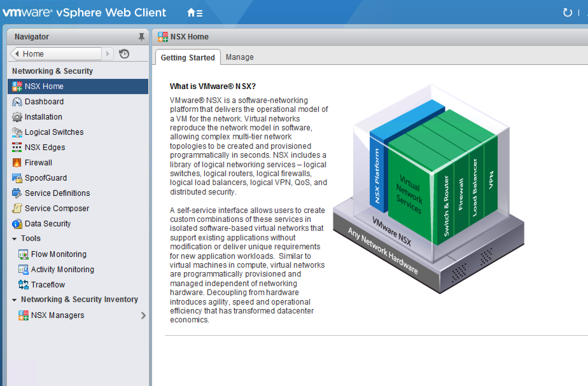Click the Firewall flame icon
Screen dimensions: 588x386
click(17, 162)
